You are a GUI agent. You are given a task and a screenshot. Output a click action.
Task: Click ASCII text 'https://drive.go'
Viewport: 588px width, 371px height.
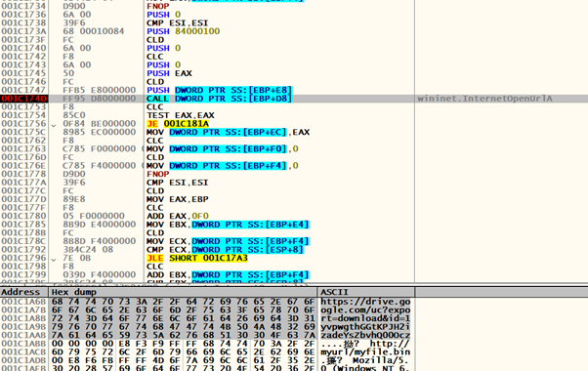(365, 302)
